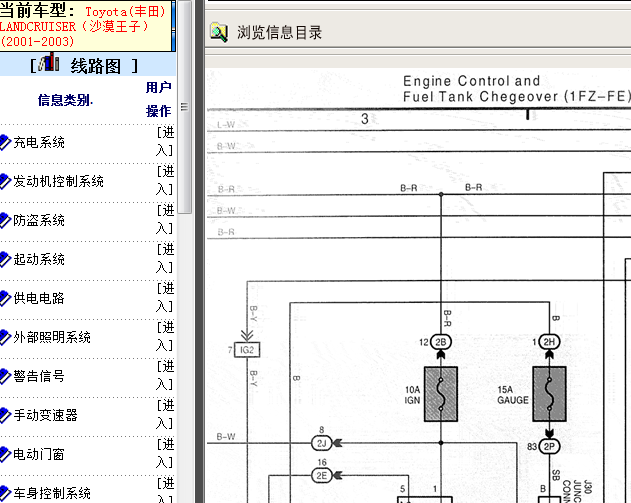
Task: Open 进入 link for 手动变速器
Action: [165, 415]
